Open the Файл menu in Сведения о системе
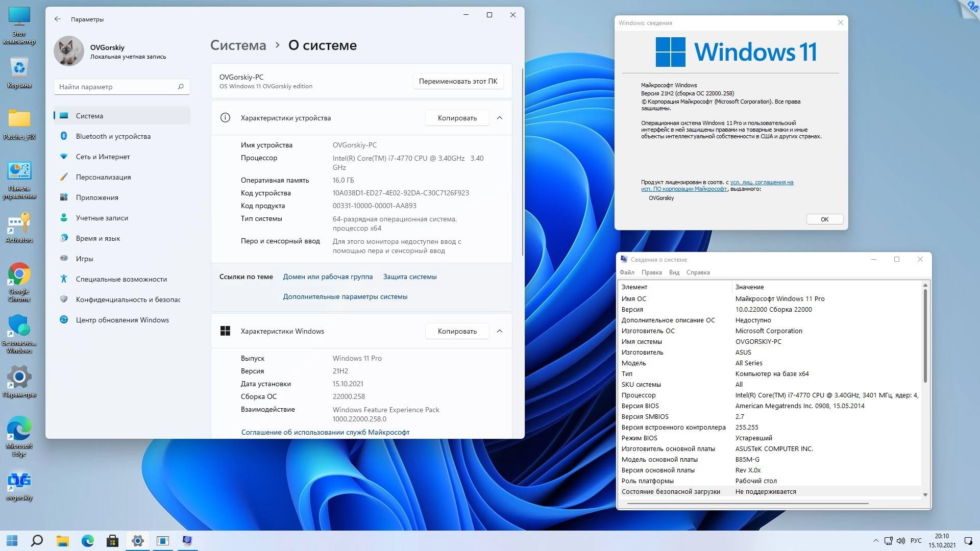The image size is (980, 551). pos(627,272)
